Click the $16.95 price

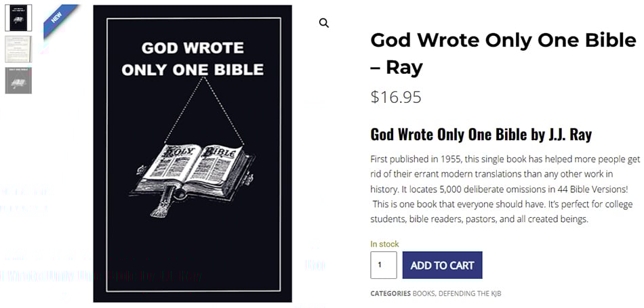(x=396, y=97)
